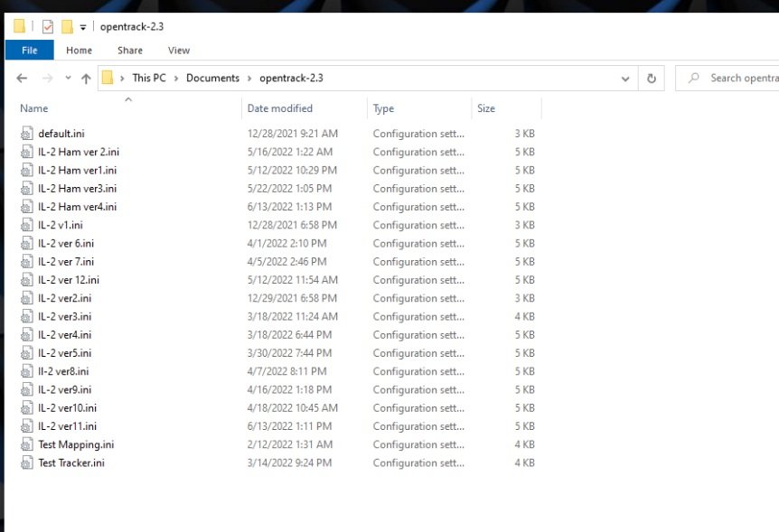Viewport: 779px width, 532px height.
Task: Refresh the opentrack-2.3 folder view
Action: (x=652, y=79)
